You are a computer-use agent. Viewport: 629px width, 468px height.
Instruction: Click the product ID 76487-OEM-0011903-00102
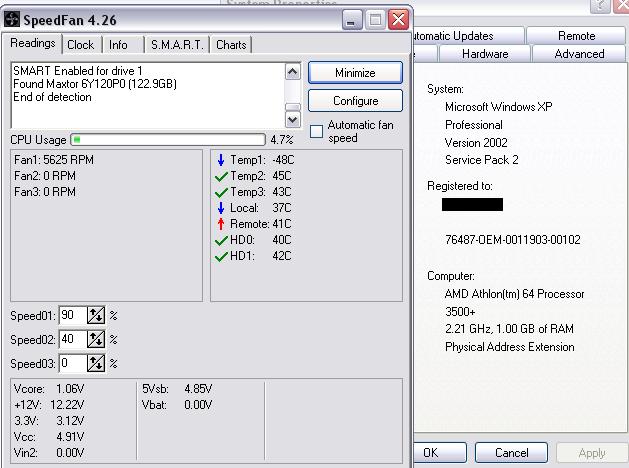click(513, 240)
